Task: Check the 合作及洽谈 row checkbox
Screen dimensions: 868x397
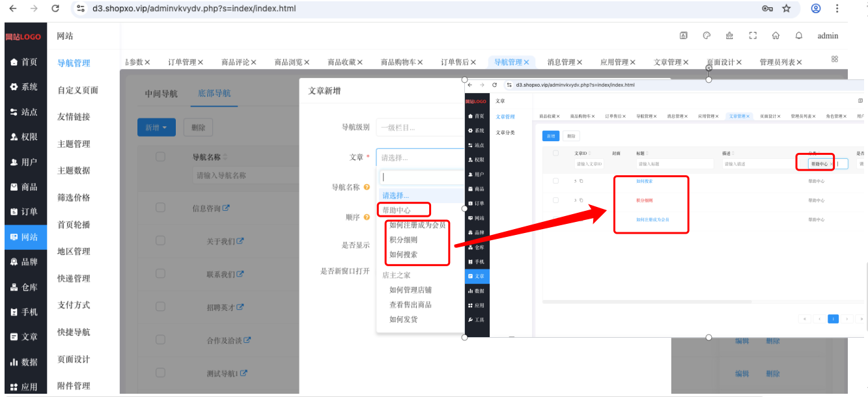Action: pyautogui.click(x=160, y=340)
